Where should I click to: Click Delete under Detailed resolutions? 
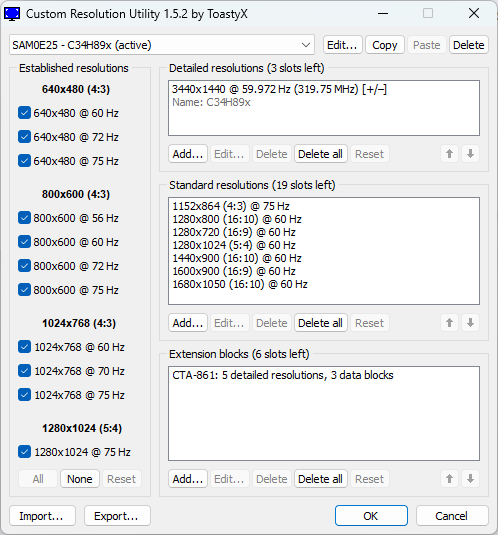pos(272,154)
